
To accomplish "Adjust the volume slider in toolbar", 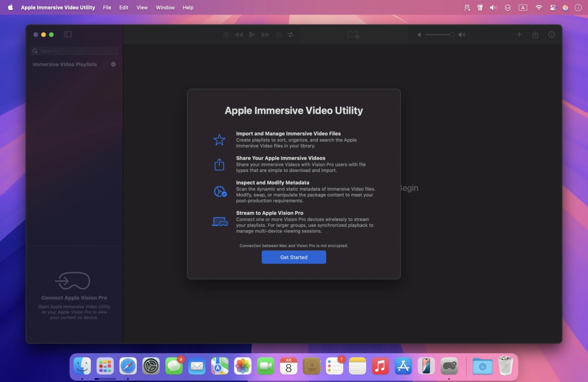I will click(x=439, y=34).
